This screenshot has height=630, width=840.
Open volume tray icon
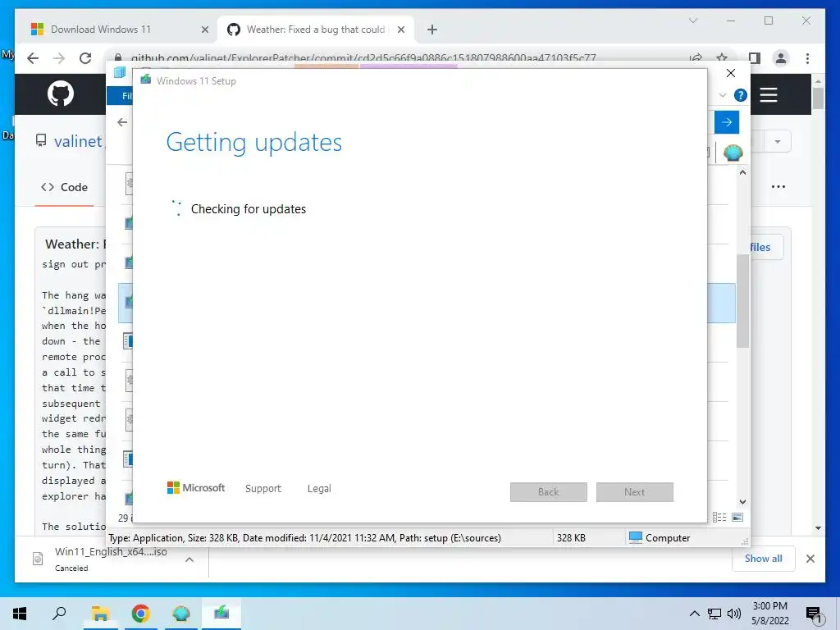(734, 614)
